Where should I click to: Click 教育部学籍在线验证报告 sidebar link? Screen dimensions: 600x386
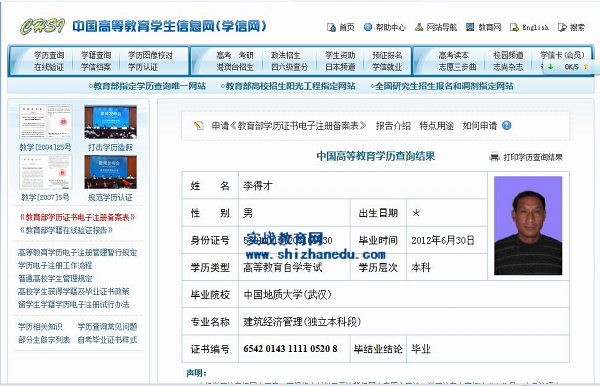[x=66, y=230]
